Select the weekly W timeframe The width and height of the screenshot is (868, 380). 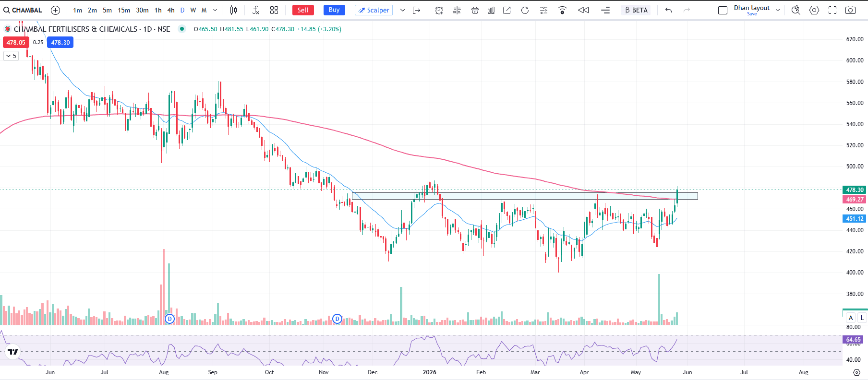[x=193, y=10]
